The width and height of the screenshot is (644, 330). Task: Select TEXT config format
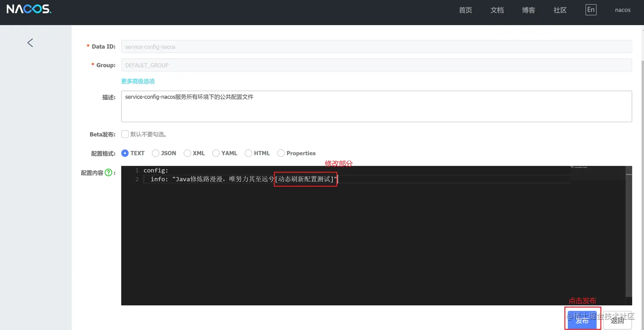pos(125,153)
